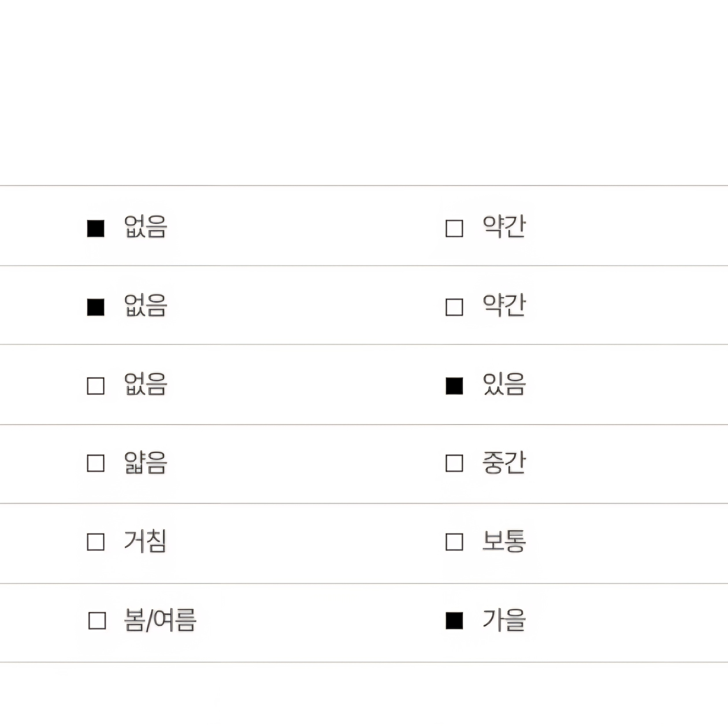Image resolution: width=728 pixels, height=728 pixels.
Task: Uncheck the second-row filled 없음 checkbox
Action: pos(96,307)
